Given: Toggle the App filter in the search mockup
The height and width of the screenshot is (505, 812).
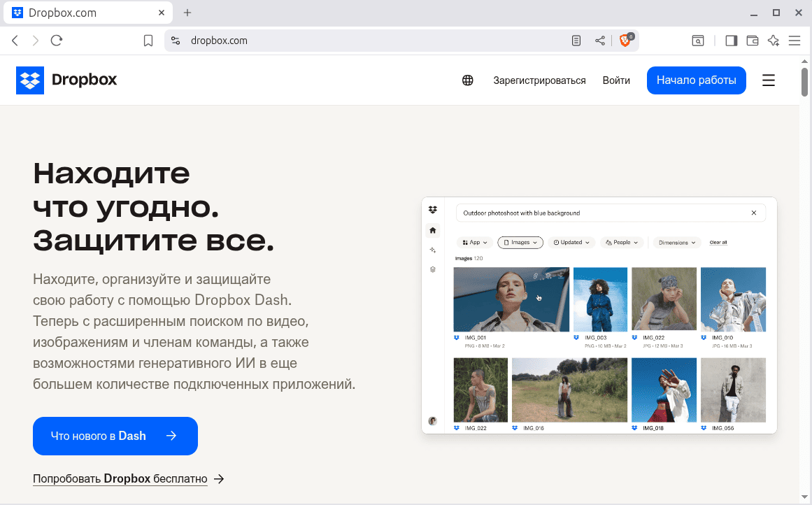Looking at the screenshot, I should point(474,242).
